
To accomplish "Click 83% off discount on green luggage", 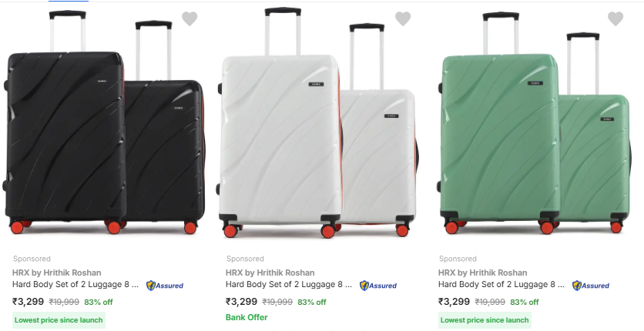I will tap(525, 302).
